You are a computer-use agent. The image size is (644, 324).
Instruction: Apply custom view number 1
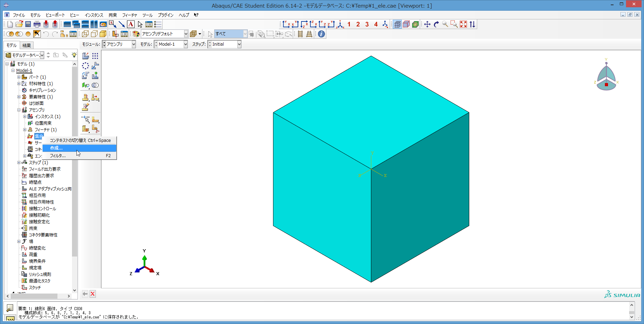pos(349,24)
